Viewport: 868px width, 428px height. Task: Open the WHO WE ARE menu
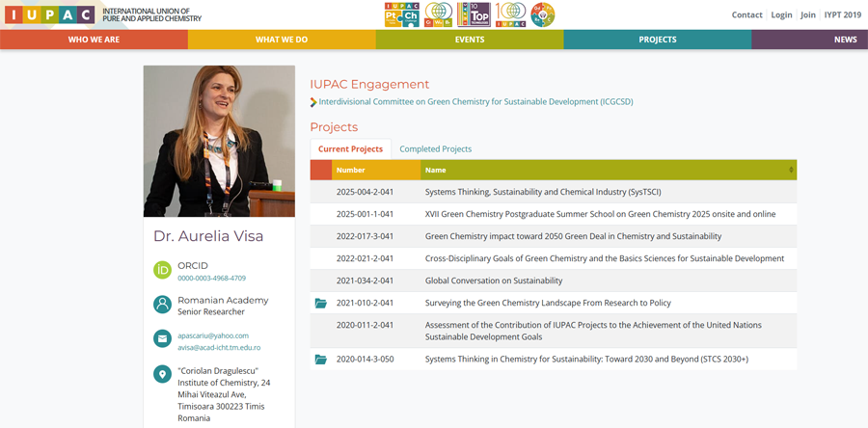pos(94,40)
